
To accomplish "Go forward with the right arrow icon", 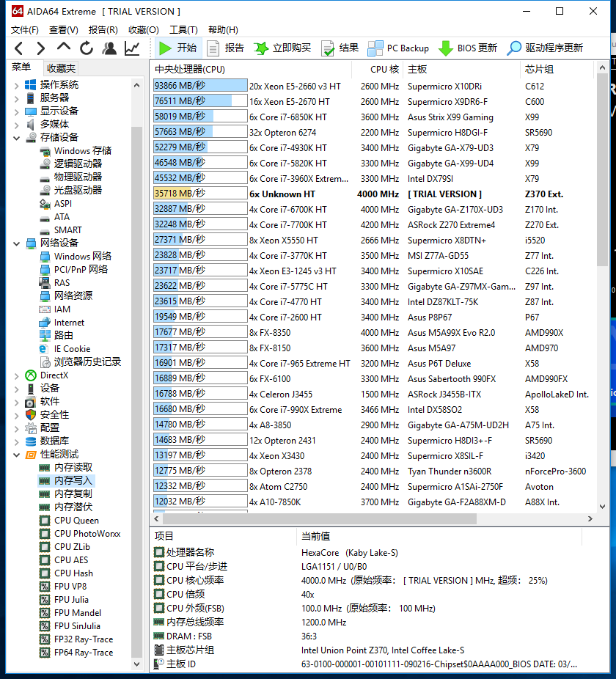I will [x=41, y=48].
